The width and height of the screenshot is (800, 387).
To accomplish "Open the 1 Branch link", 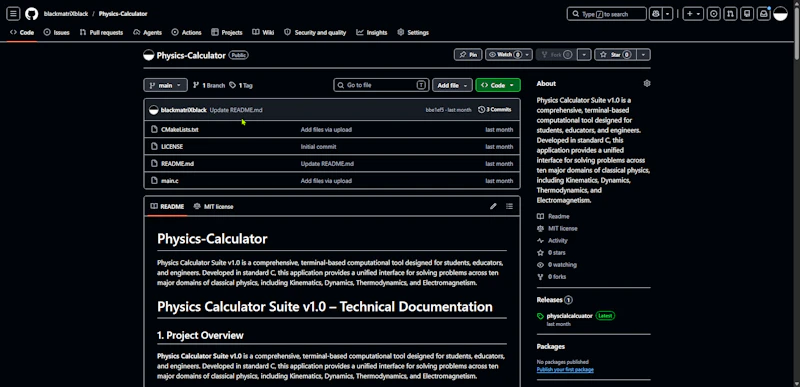I will [x=209, y=86].
